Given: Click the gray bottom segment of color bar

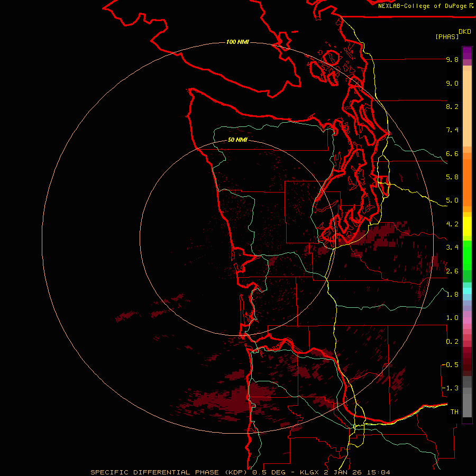Looking at the screenshot, I should point(467,404).
